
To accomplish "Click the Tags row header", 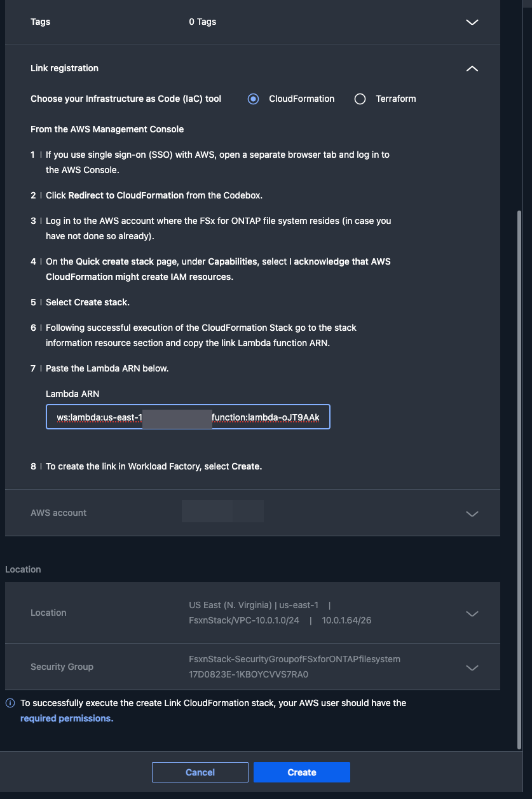I will click(252, 22).
